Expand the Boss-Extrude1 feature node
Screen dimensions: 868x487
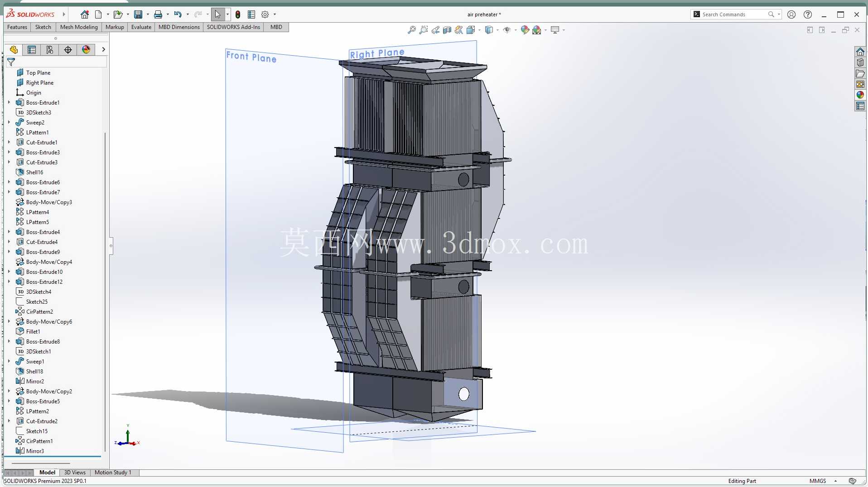[9, 103]
